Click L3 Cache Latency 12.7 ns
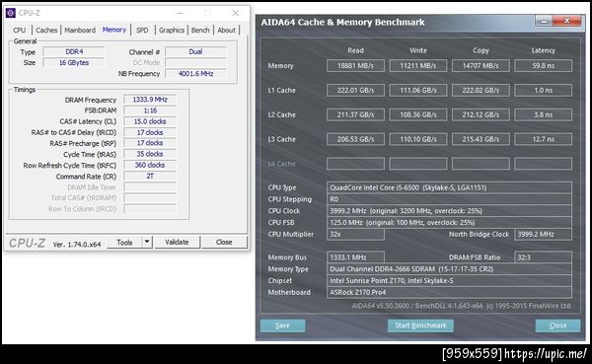 [544, 139]
